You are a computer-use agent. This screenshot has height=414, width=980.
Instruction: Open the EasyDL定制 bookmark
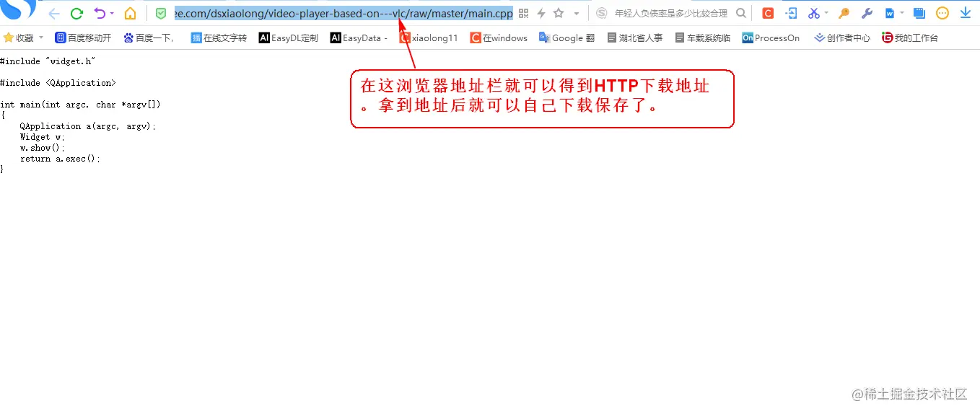click(x=288, y=38)
